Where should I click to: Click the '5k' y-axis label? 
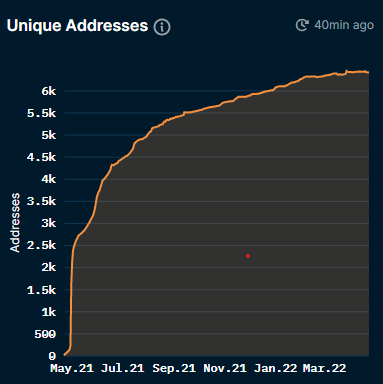click(x=49, y=135)
